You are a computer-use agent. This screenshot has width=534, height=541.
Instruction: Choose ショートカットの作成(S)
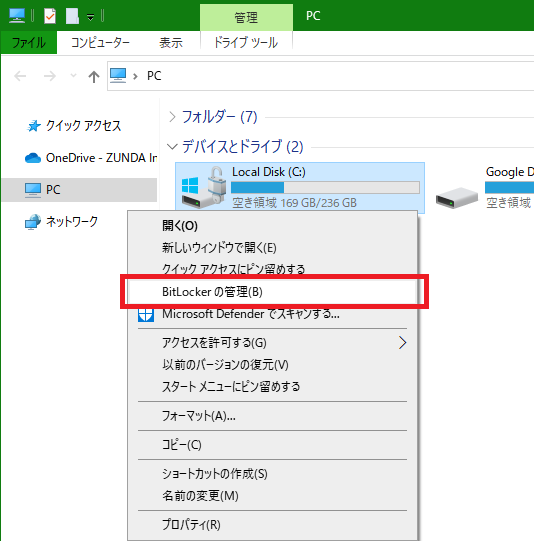coord(273,474)
